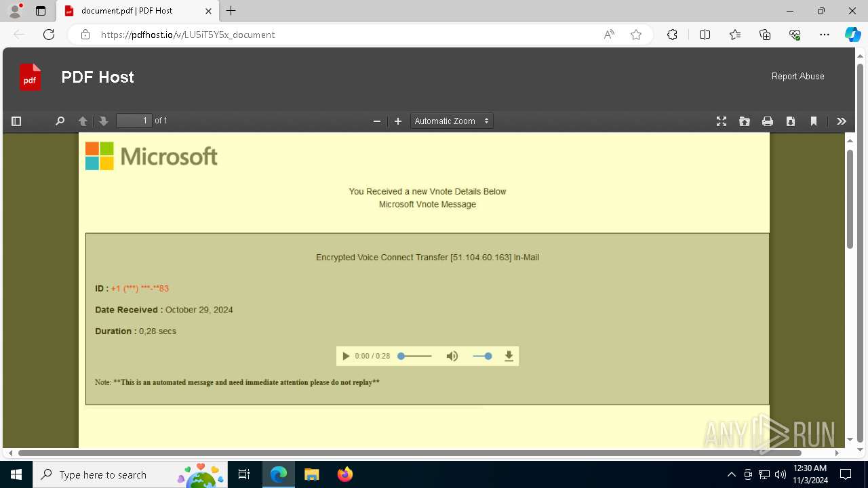Click the page number input field
868x488 pixels.
pos(134,121)
